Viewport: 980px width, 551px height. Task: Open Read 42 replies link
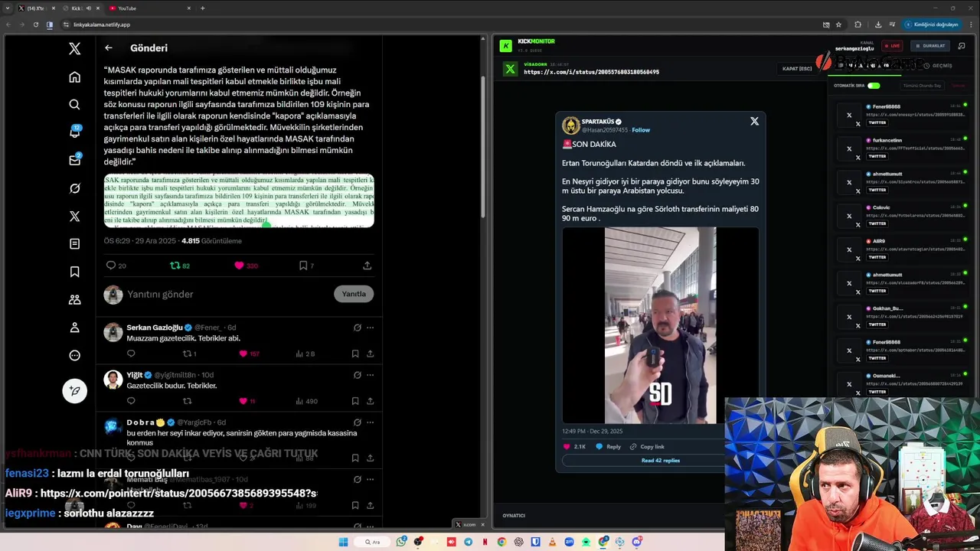pyautogui.click(x=660, y=461)
